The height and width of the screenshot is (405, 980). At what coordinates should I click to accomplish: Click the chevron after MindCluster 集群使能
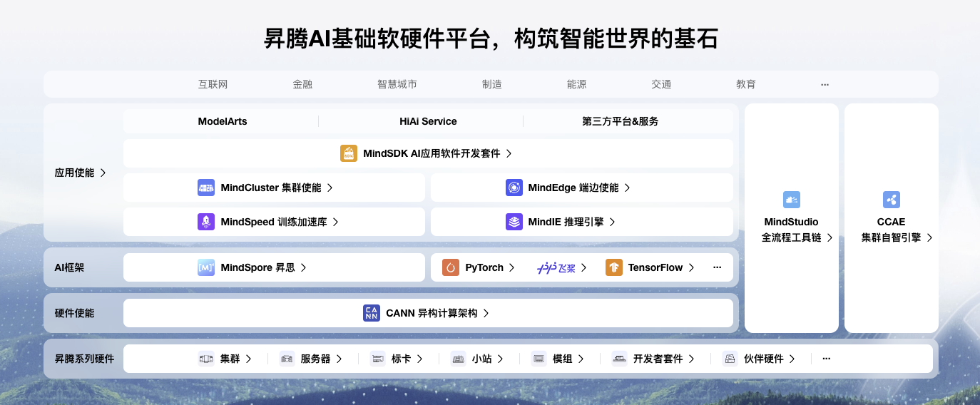(x=330, y=188)
